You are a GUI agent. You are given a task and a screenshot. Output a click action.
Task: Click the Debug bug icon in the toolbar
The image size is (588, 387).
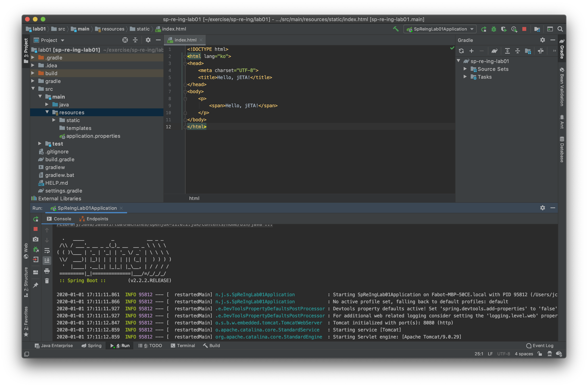click(x=494, y=29)
